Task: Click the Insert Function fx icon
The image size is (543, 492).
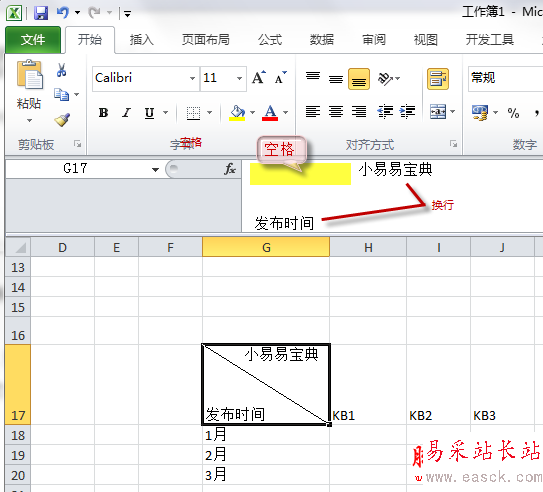Action: pos(230,169)
